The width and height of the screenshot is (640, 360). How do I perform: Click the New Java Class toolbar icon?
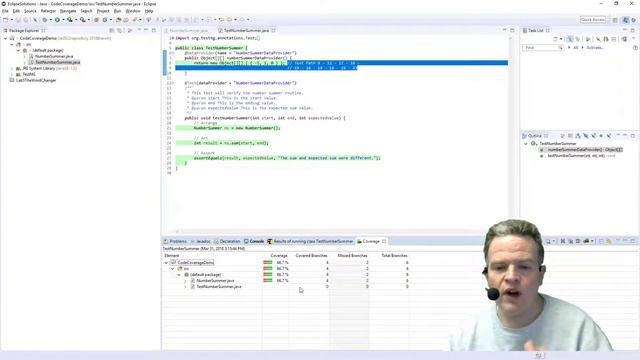[105, 20]
